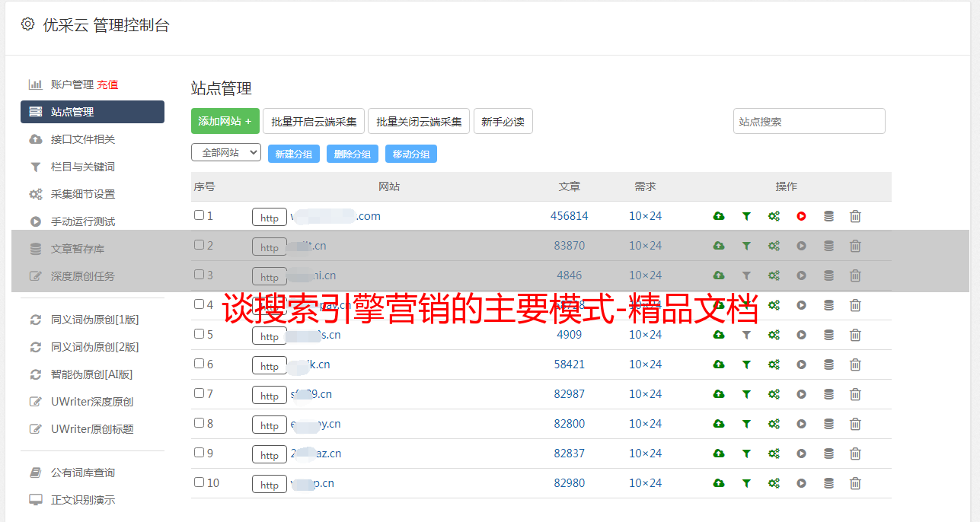Image resolution: width=980 pixels, height=522 pixels.
Task: Open the 新手必读 button
Action: [503, 121]
